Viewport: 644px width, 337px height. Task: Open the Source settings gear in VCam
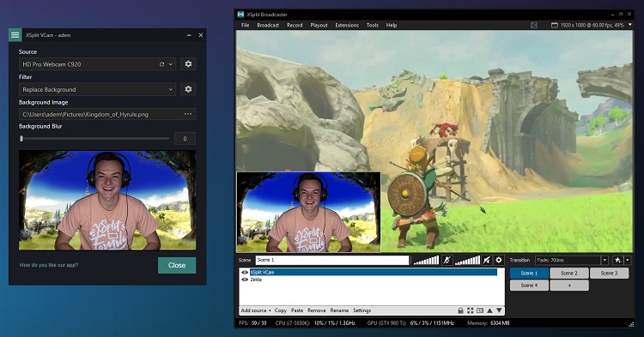[188, 64]
